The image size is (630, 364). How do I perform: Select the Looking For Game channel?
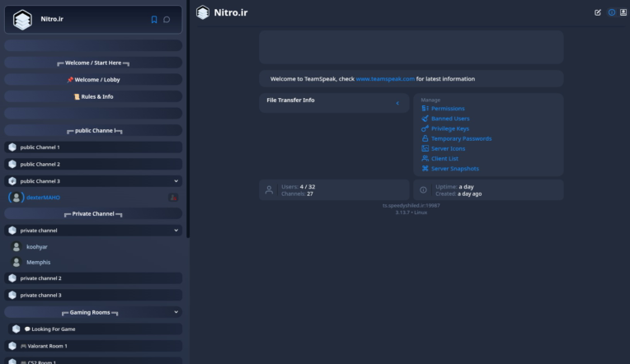point(95,329)
